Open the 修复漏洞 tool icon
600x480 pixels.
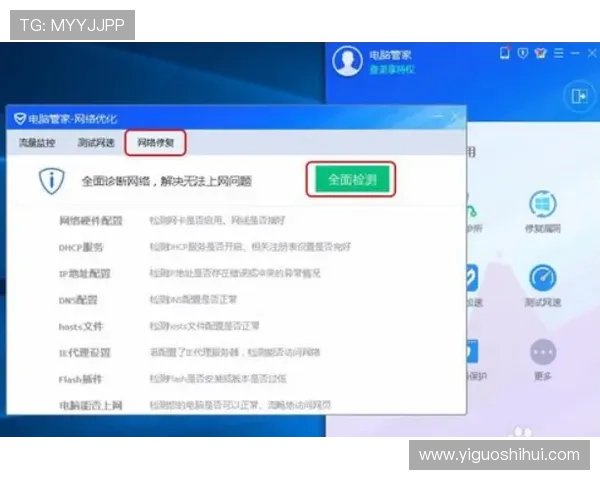tap(543, 204)
